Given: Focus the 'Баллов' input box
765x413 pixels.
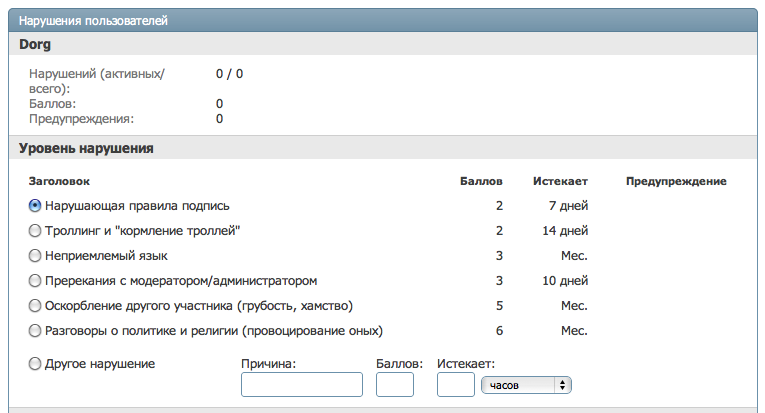Looking at the screenshot, I should 395,385.
